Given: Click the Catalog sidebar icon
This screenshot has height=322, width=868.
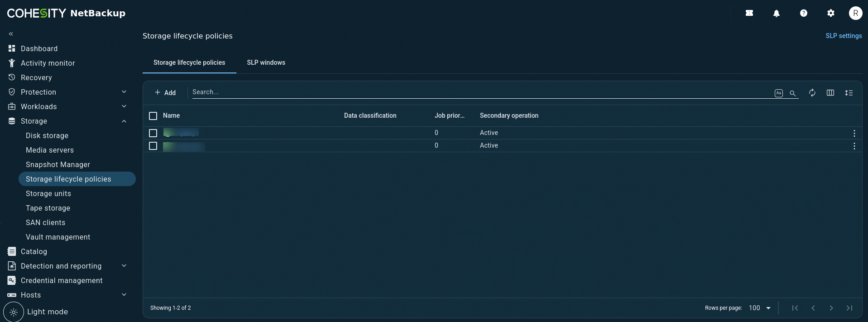Looking at the screenshot, I should 12,251.
